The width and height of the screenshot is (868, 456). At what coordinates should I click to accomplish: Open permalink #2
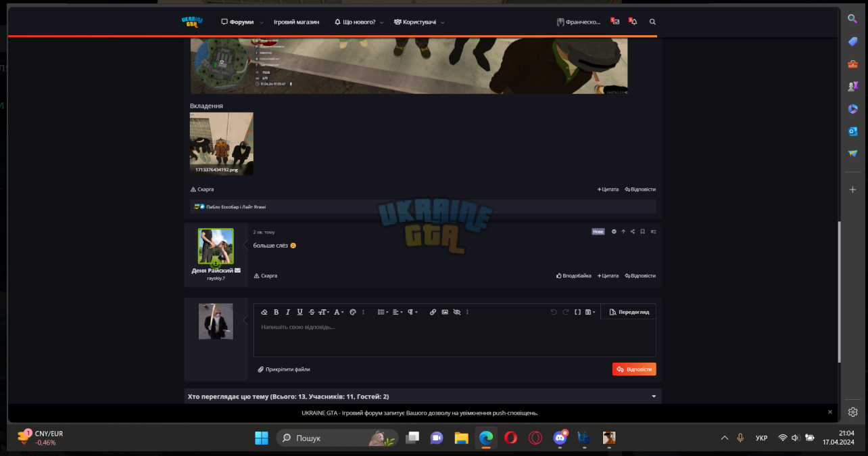[x=653, y=231]
